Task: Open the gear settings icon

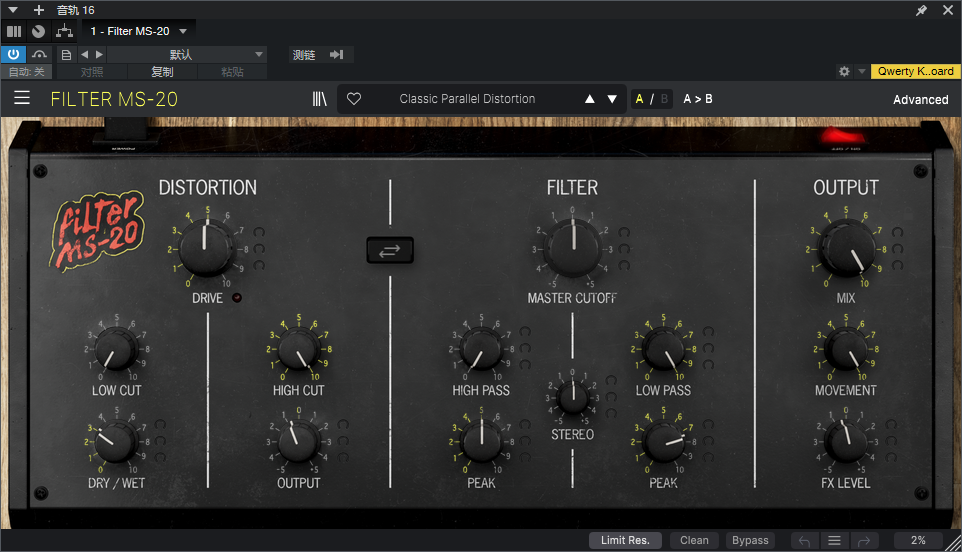Action: click(844, 71)
